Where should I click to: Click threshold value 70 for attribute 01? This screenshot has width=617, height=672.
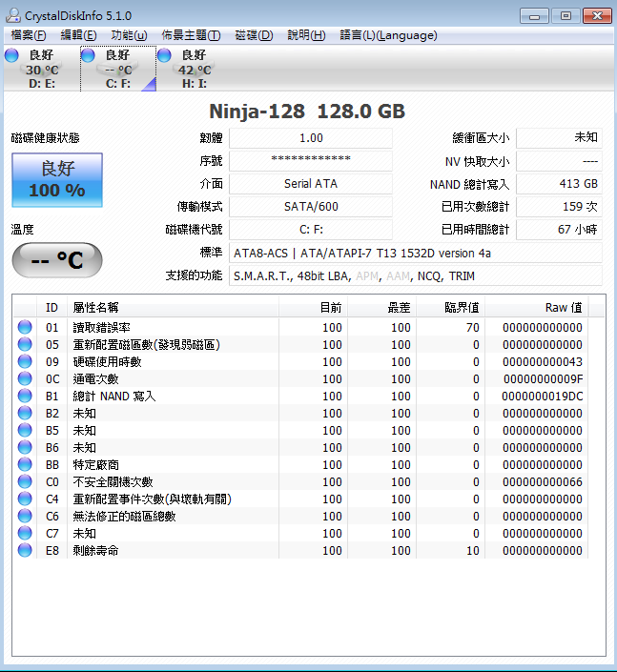coord(472,328)
